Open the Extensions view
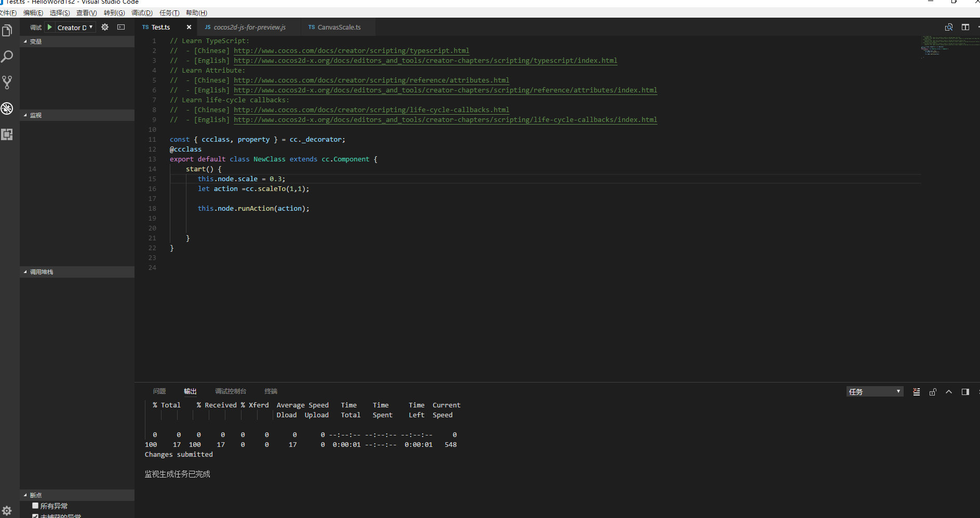Image resolution: width=980 pixels, height=518 pixels. (7, 134)
